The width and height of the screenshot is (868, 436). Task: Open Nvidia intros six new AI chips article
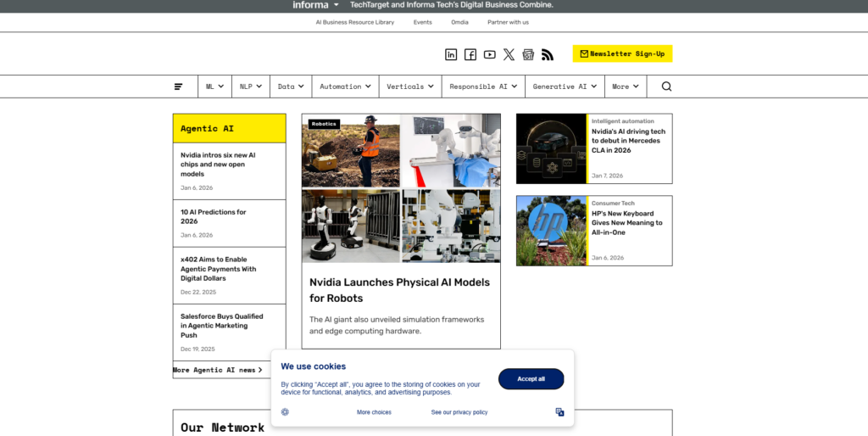point(218,165)
